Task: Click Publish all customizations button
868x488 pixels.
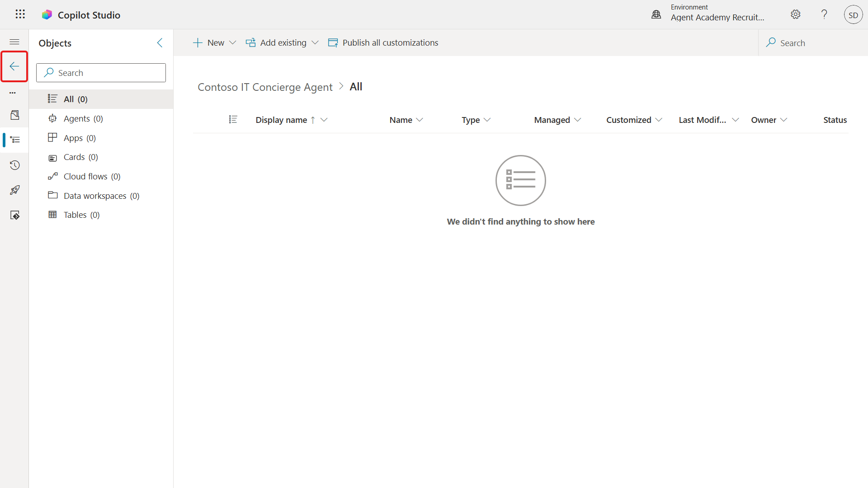Action: (383, 43)
